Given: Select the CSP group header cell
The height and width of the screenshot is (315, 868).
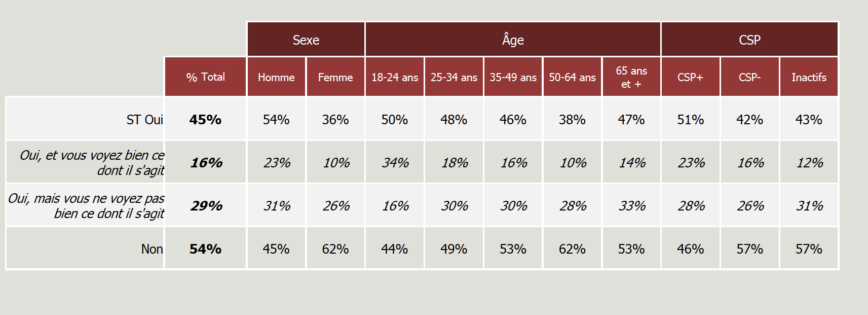Looking at the screenshot, I should 749,40.
